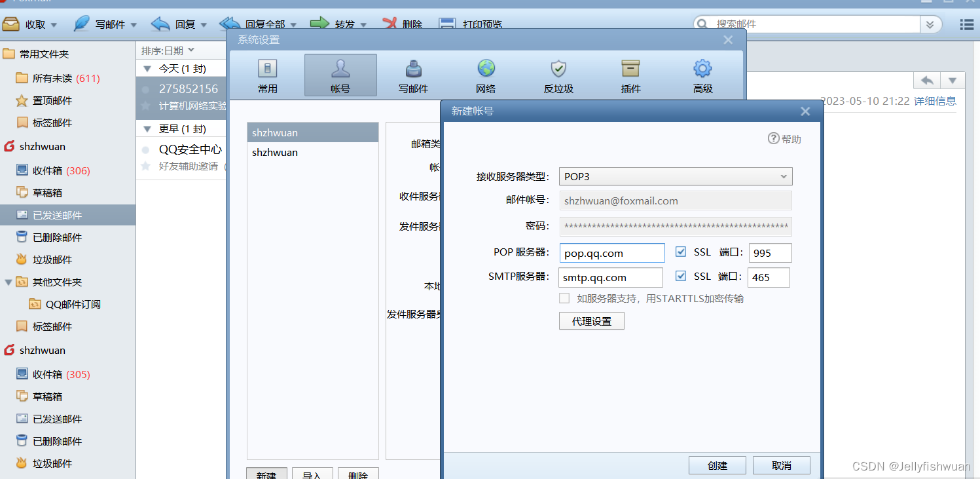Collapse the 今天 (1 封) group
The image size is (980, 479).
pos(147,68)
